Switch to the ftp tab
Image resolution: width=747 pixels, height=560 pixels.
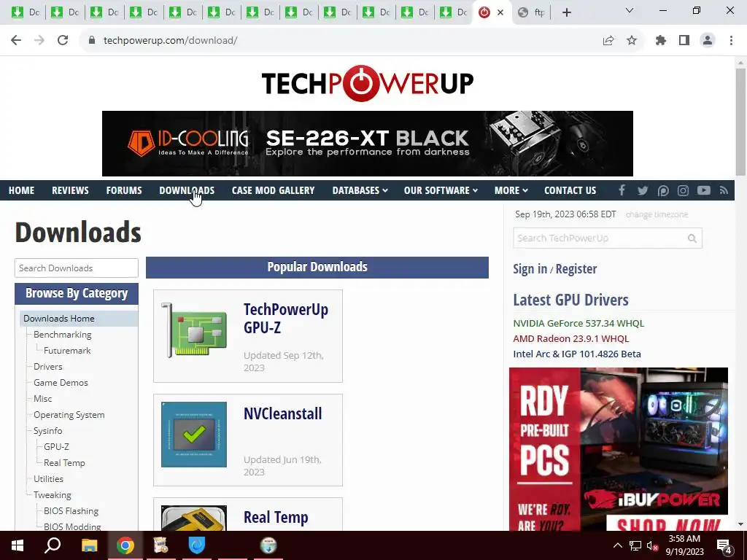coord(531,12)
